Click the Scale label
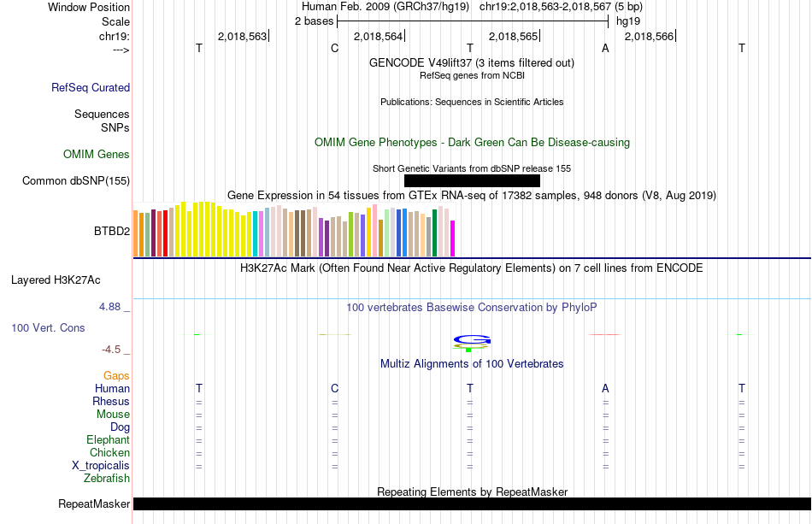 115,21
